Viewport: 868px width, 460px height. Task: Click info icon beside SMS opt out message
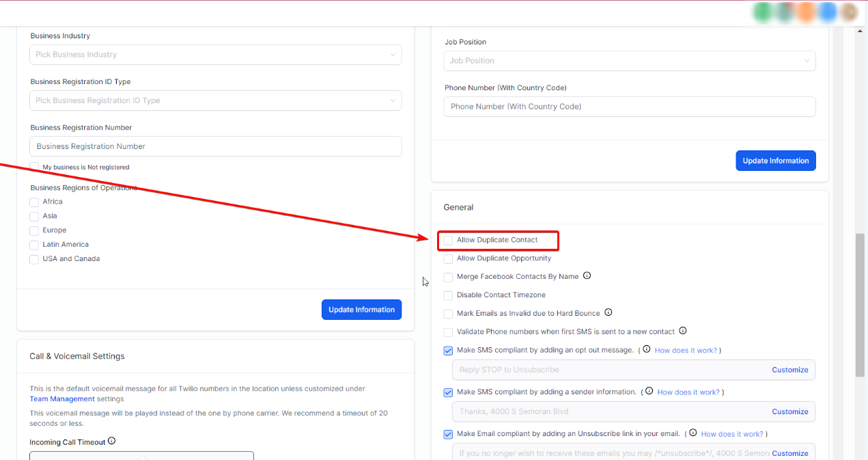click(646, 349)
